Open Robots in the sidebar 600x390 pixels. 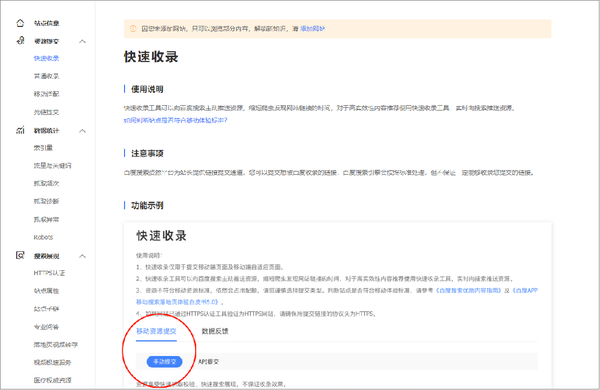pos(43,237)
